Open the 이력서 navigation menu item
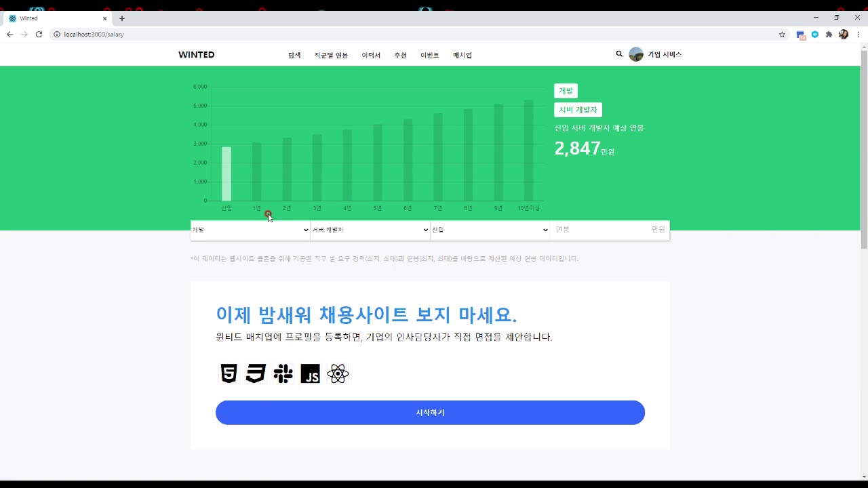868x488 pixels. (371, 55)
